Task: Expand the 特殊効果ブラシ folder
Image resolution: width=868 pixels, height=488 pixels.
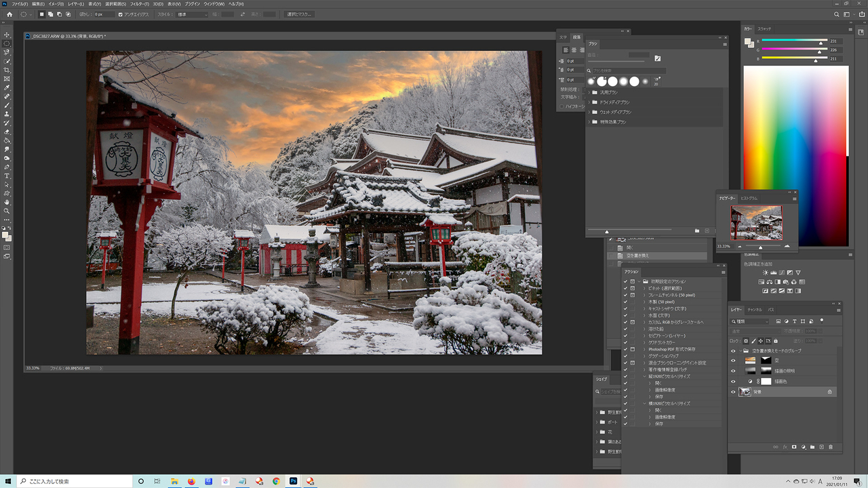Action: pos(589,121)
